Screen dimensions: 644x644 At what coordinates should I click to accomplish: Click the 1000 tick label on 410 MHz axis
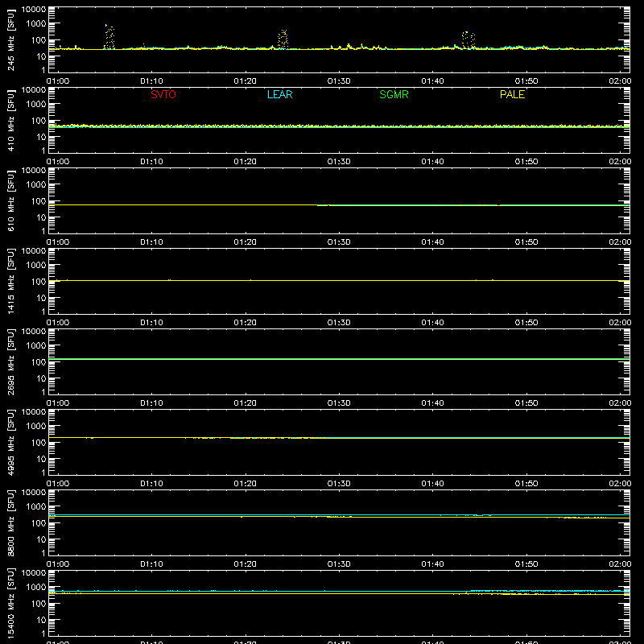tap(36, 105)
